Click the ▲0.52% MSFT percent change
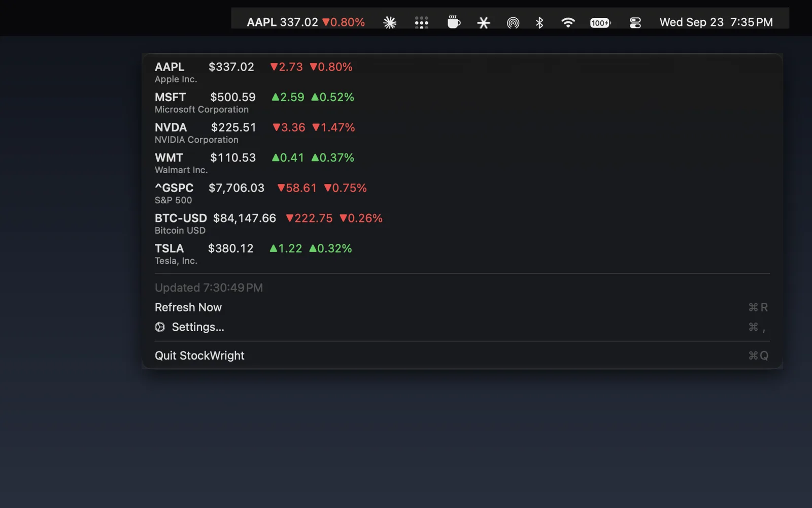812x508 pixels. click(332, 97)
